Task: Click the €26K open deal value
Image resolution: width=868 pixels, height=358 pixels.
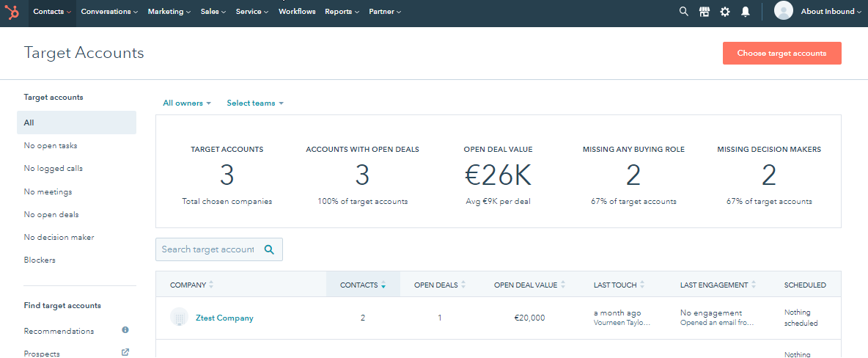Action: [x=499, y=175]
